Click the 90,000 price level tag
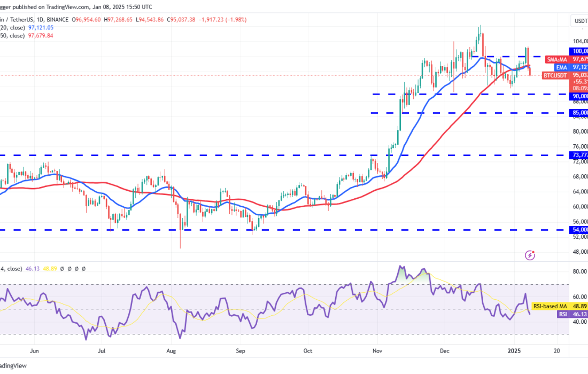The image size is (588, 374). [x=579, y=96]
